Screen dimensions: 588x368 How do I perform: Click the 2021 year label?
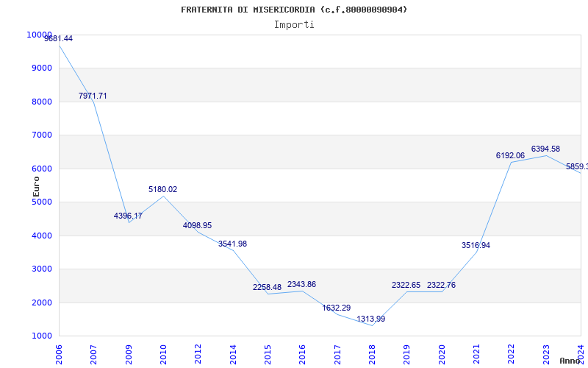(x=476, y=355)
